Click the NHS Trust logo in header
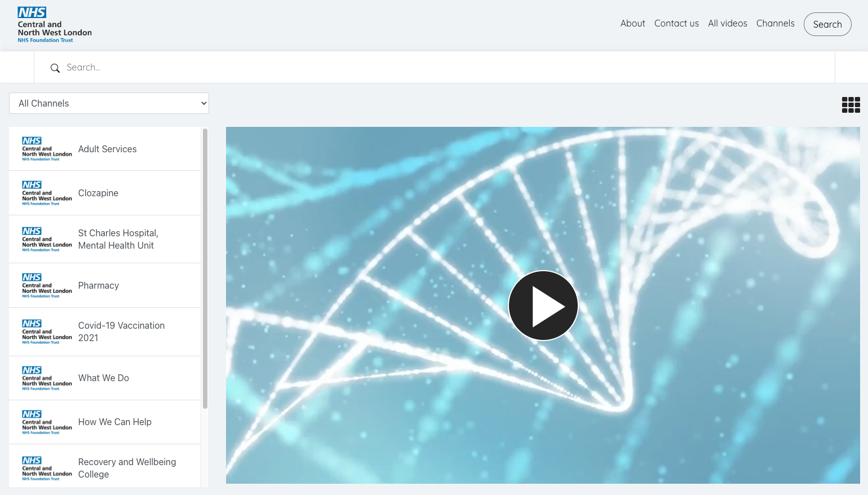Screen dimensions: 868x495 tap(54, 25)
